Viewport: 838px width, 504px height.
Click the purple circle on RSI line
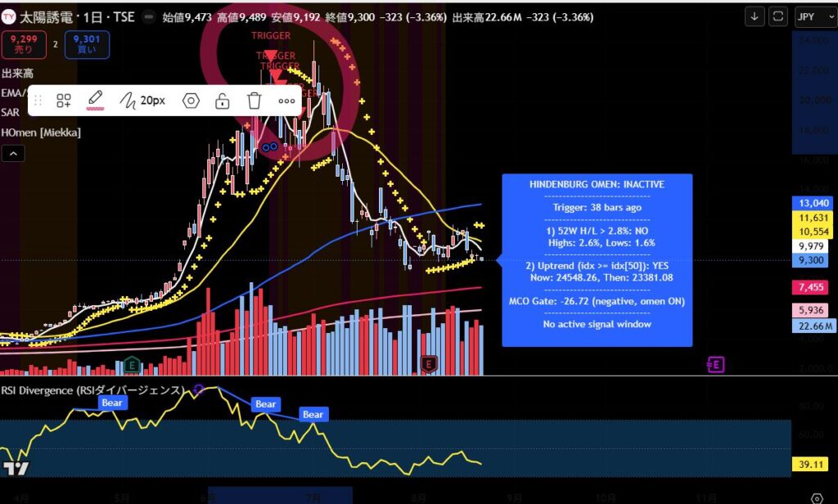(x=199, y=389)
